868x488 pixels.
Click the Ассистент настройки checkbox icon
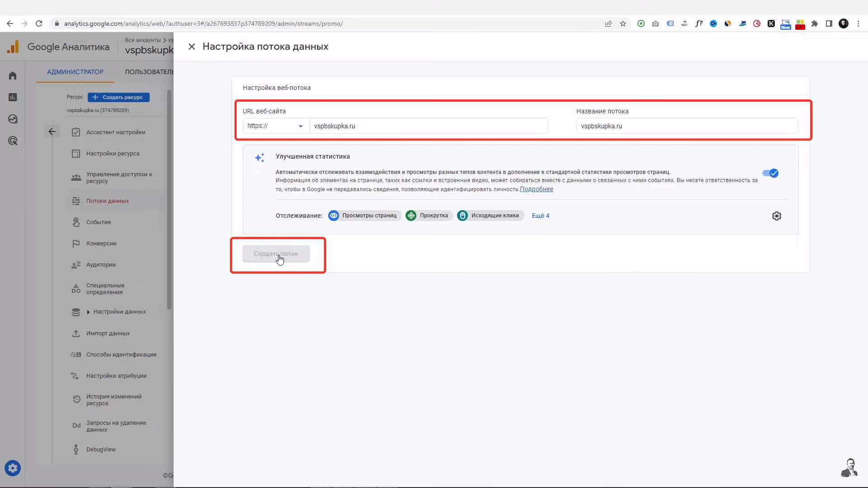76,132
